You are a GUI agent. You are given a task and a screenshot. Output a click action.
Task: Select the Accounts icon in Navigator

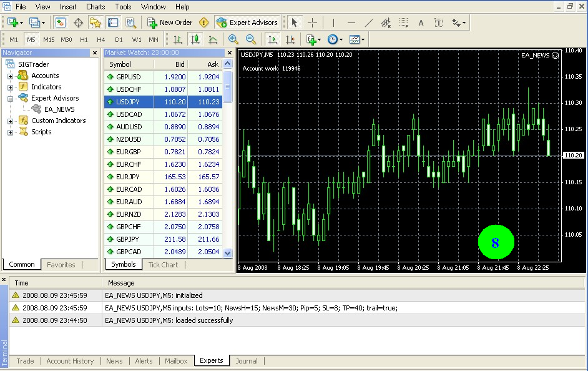point(23,76)
